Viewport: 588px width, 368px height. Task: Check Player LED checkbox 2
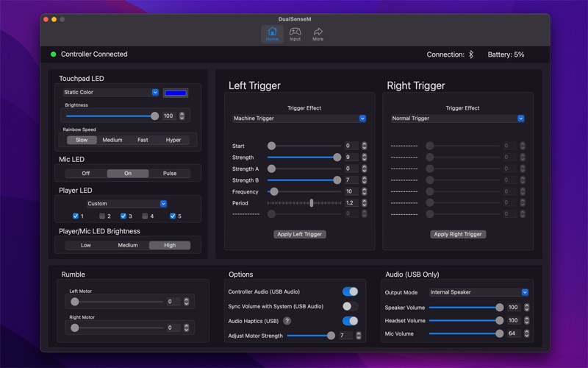pyautogui.click(x=102, y=216)
